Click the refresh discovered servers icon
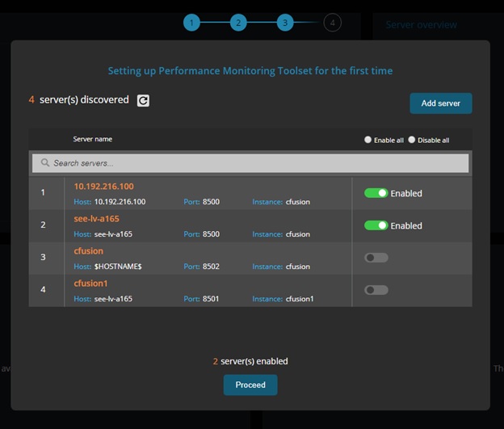Viewport: 504px width, 429px height. pyautogui.click(x=143, y=100)
